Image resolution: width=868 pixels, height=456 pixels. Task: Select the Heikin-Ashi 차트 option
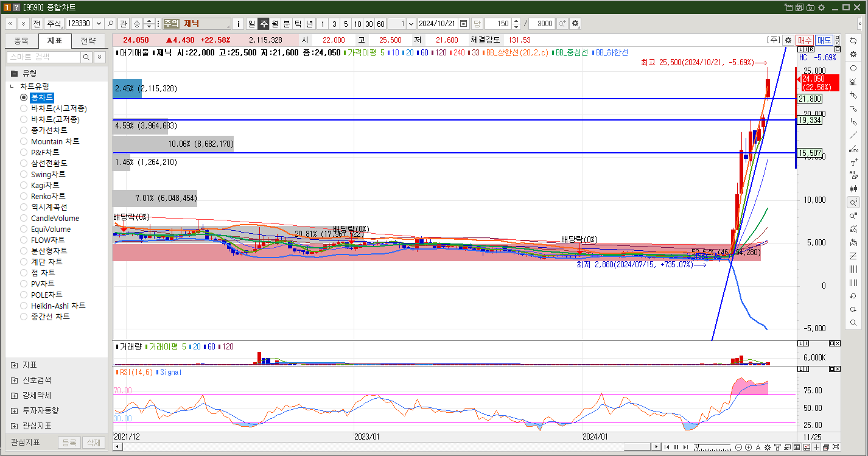[24, 306]
